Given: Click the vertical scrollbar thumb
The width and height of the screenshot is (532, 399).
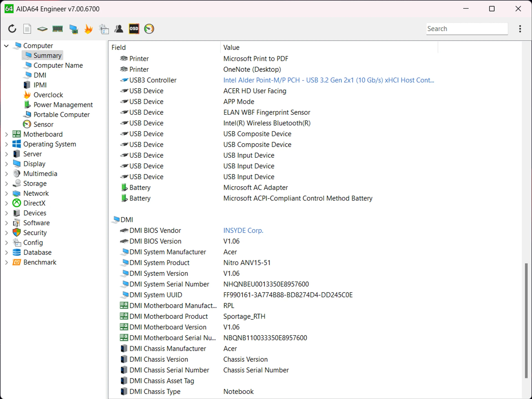Looking at the screenshot, I should [x=526, y=321].
